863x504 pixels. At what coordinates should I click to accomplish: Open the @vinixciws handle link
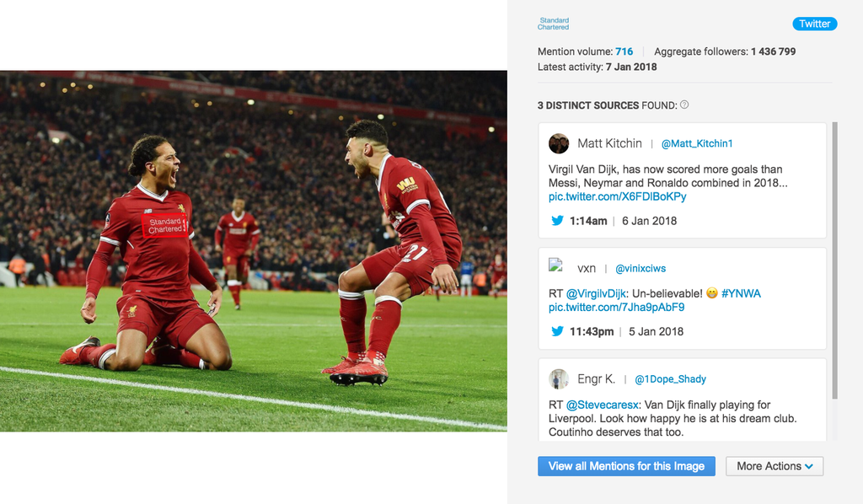pyautogui.click(x=641, y=269)
